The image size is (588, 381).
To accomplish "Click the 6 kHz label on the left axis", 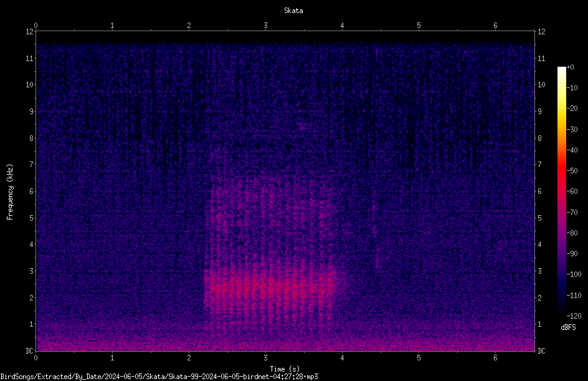I will [32, 191].
